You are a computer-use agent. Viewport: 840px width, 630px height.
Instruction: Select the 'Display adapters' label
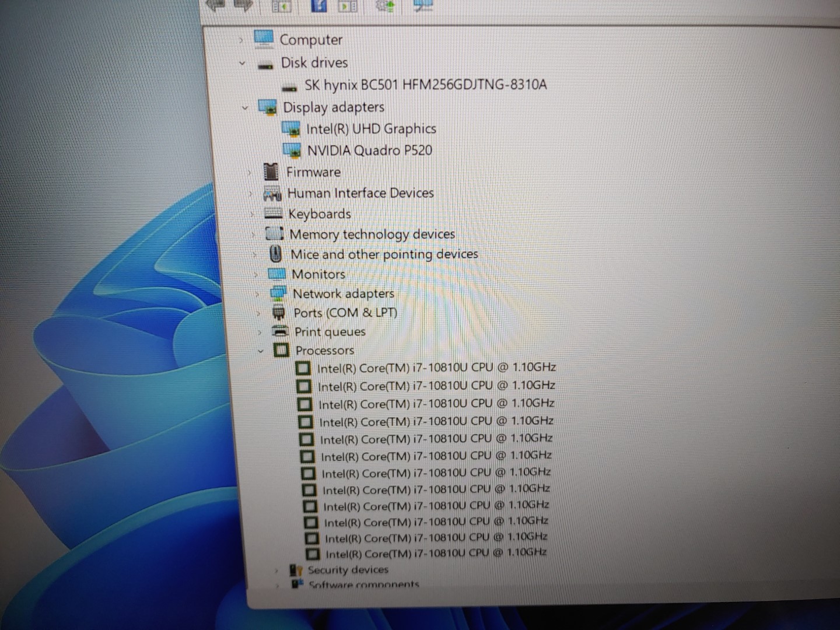[334, 107]
